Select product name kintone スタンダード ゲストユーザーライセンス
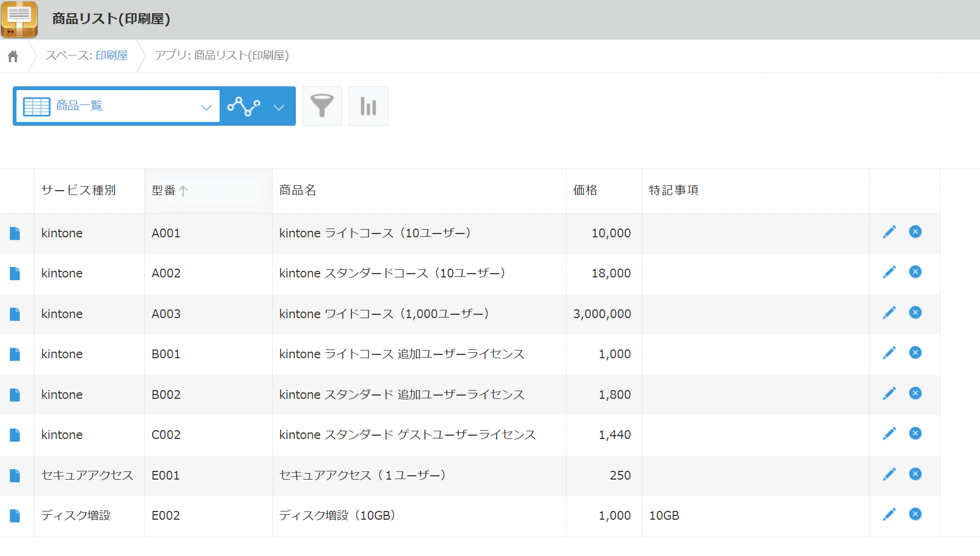Screen dimensions: 980x556 (407, 435)
